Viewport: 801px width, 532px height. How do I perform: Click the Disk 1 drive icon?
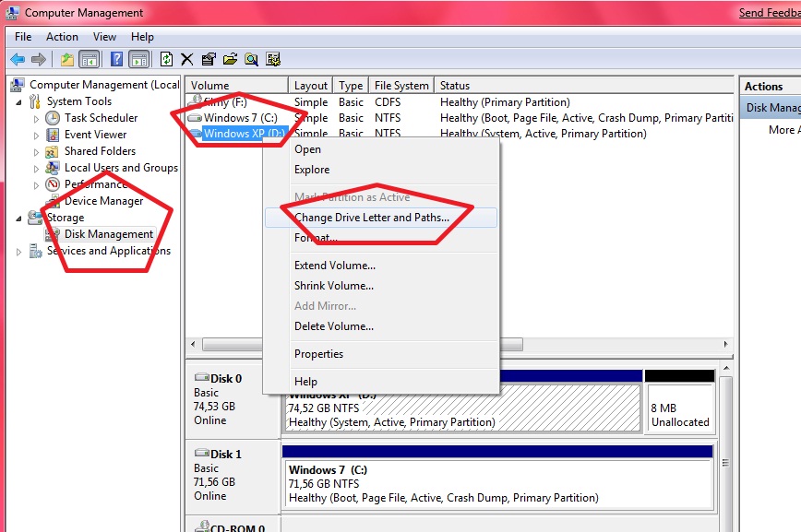(x=202, y=454)
